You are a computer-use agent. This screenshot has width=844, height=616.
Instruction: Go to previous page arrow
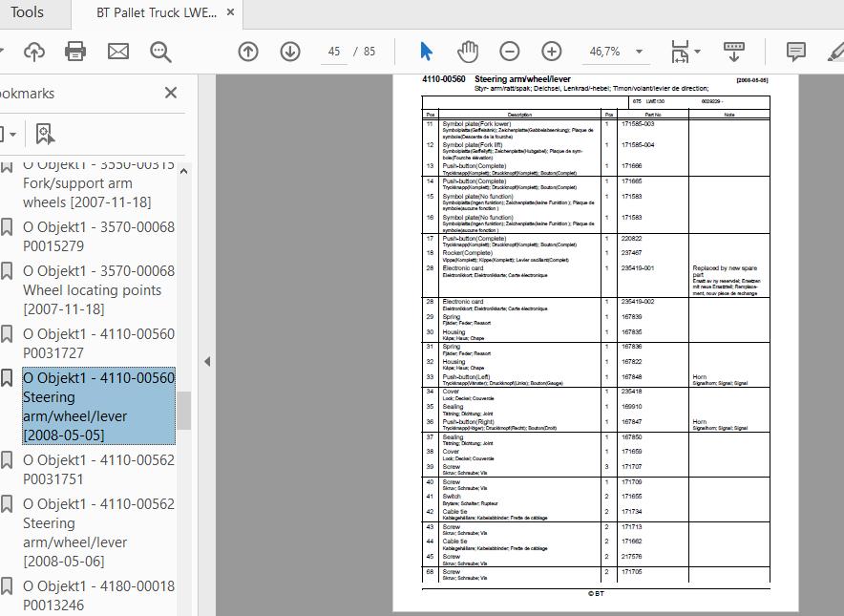click(x=248, y=52)
